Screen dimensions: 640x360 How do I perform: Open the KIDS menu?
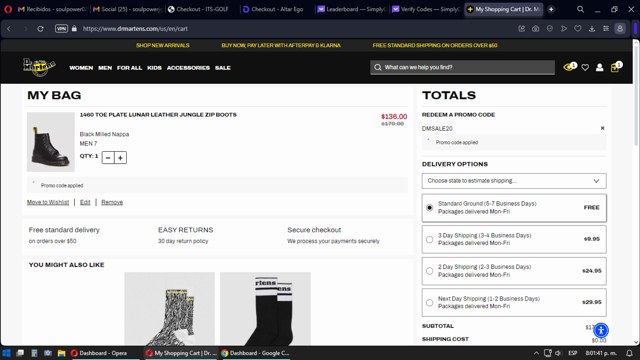(154, 68)
